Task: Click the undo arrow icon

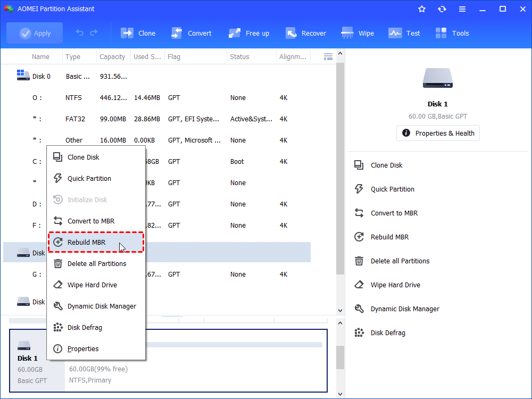Action: 80,33
